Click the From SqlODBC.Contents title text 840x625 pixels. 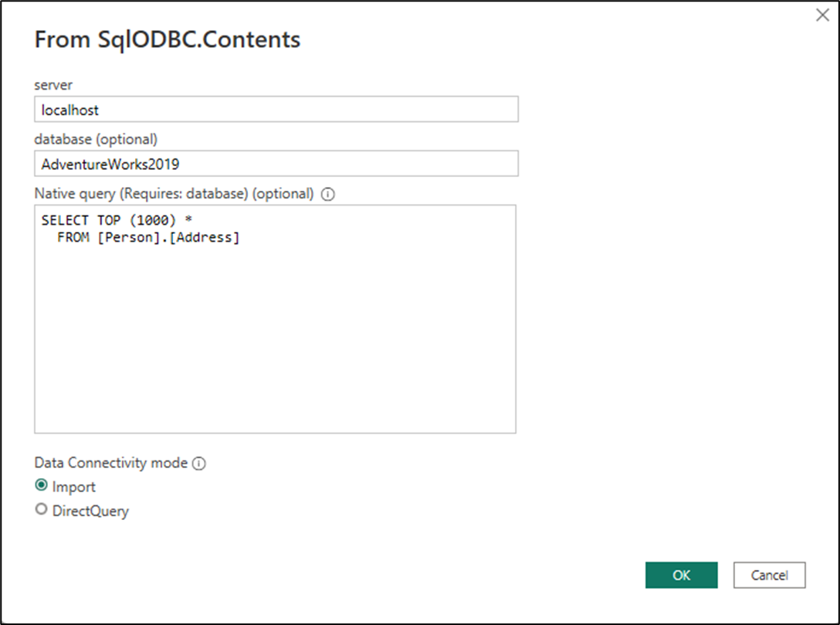pos(167,39)
